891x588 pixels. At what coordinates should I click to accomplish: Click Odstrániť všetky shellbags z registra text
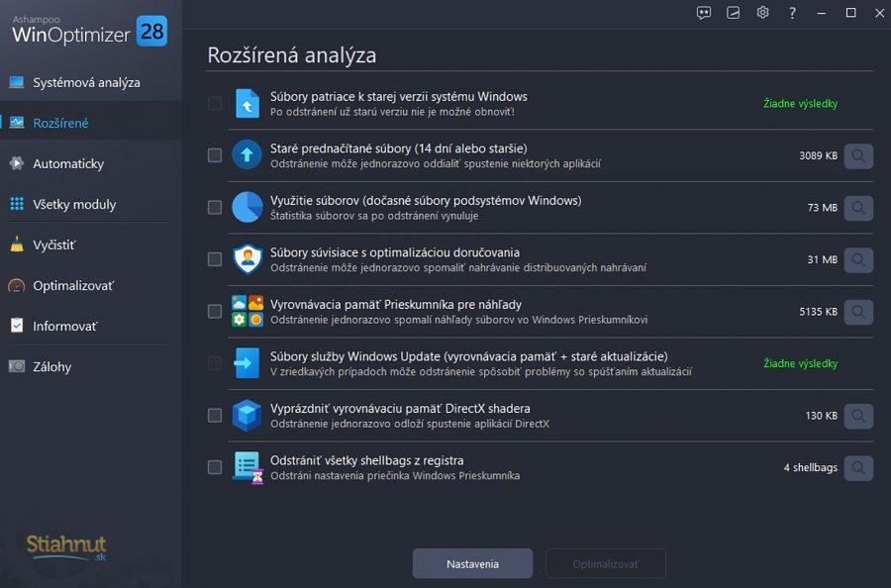367,460
